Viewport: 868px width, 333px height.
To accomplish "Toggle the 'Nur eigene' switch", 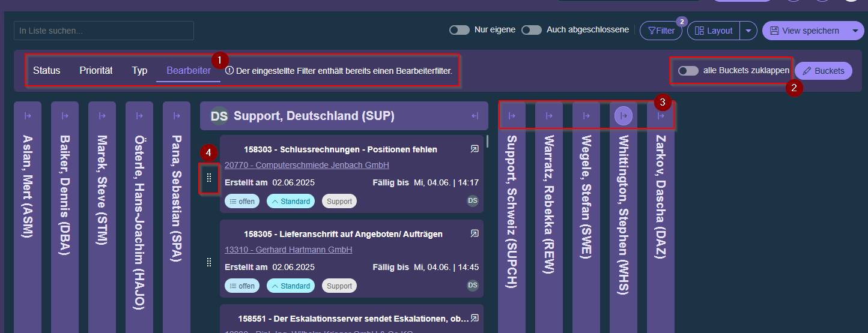I will tap(460, 30).
